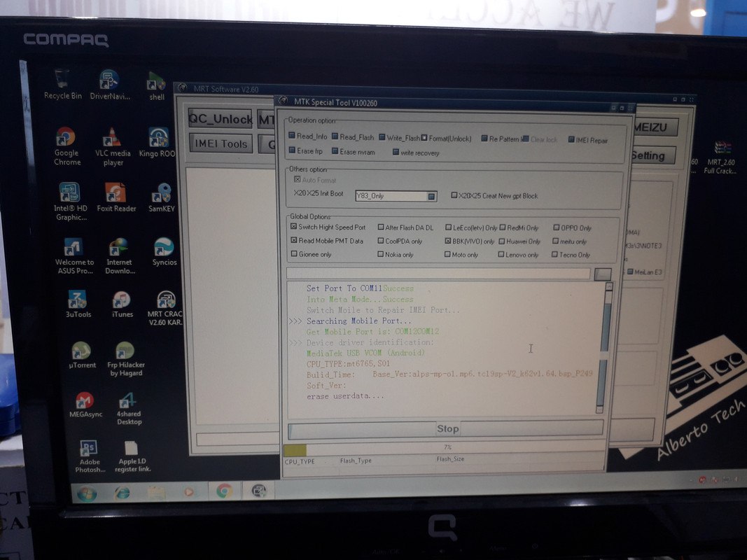Viewport: 747px width, 560px height.
Task: Open the iTunes desktop shortcut
Action: 122,304
